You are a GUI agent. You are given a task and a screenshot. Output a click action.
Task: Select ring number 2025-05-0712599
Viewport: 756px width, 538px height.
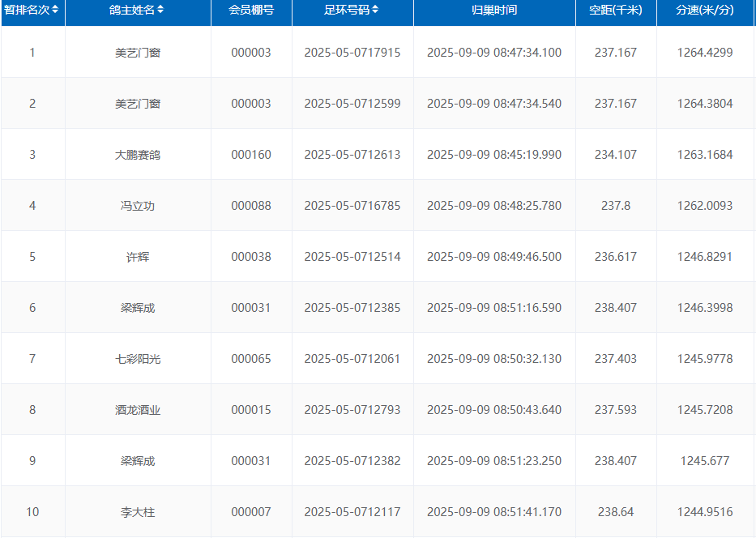(x=352, y=104)
